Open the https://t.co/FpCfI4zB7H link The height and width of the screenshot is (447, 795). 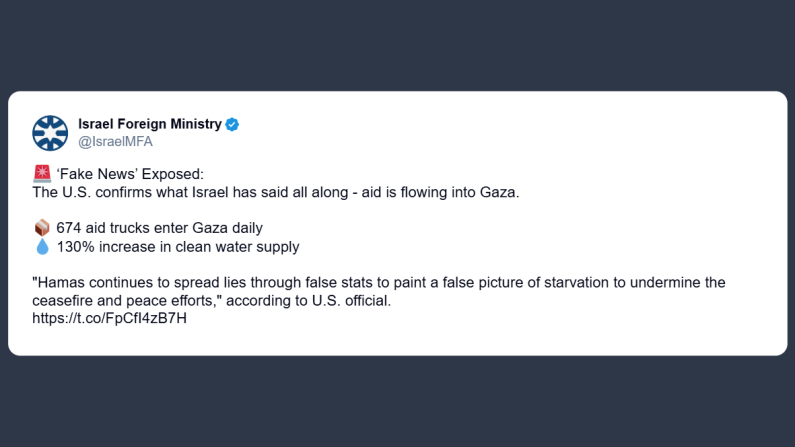110,319
